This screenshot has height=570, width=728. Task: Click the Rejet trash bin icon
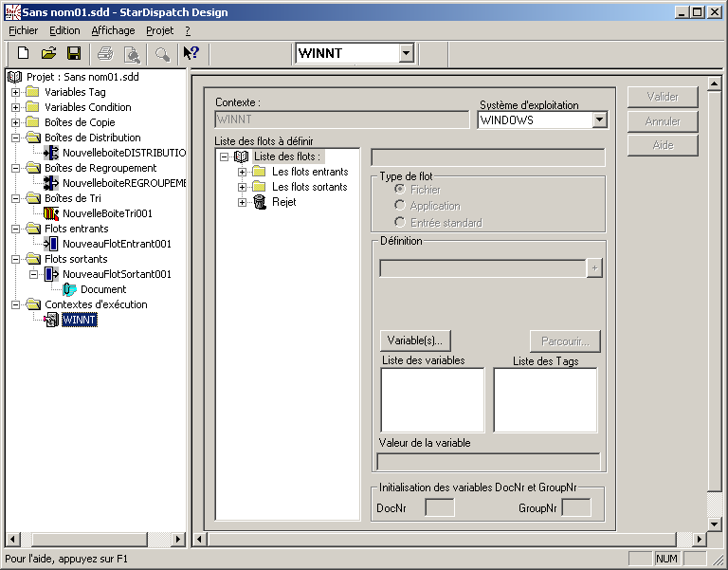260,202
